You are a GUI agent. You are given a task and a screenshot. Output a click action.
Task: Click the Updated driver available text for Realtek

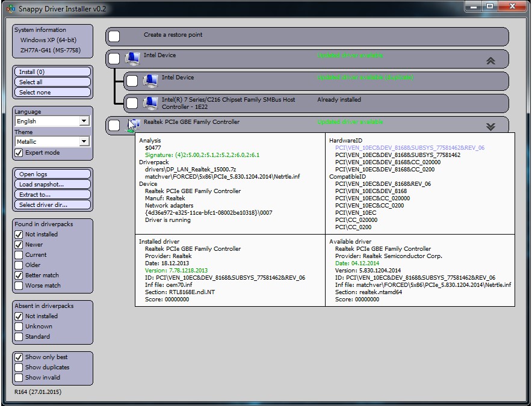point(350,122)
